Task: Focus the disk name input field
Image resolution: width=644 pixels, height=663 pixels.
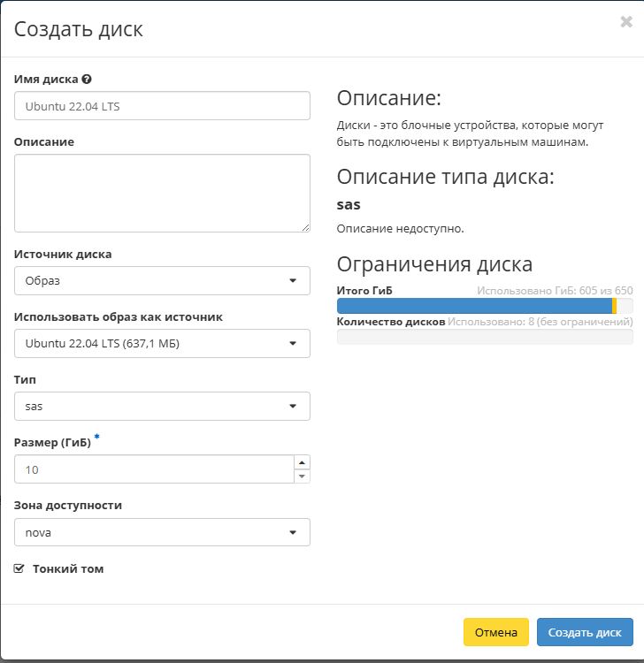Action: coord(162,106)
